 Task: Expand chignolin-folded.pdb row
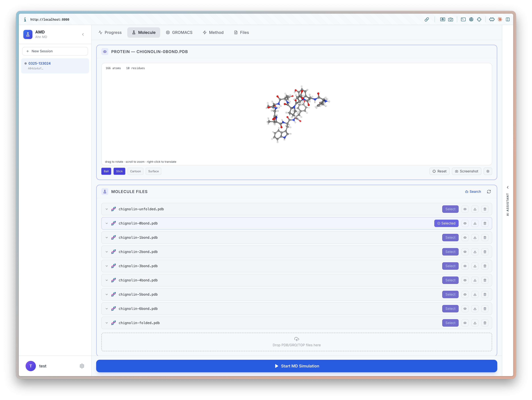pyautogui.click(x=107, y=323)
